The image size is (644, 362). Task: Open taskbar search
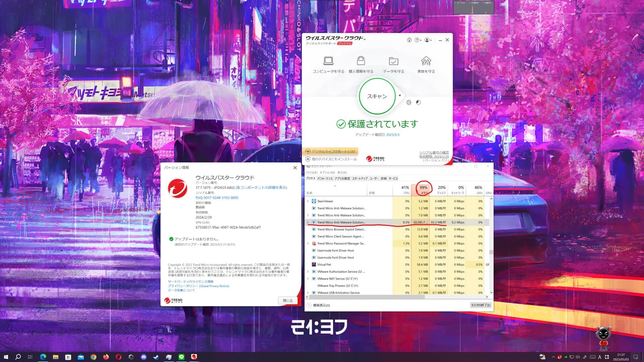click(x=18, y=356)
